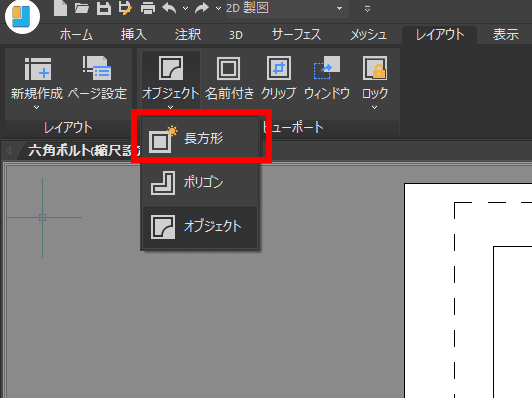Switch to the 挿入 tab
Viewport: 532px width, 398px height.
tap(134, 35)
